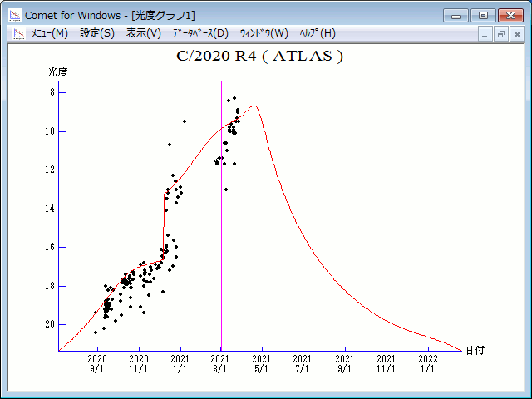Click the C/2020 R4 (ATLAS) graph title
Viewport: 532px width, 399px height.
pos(259,56)
